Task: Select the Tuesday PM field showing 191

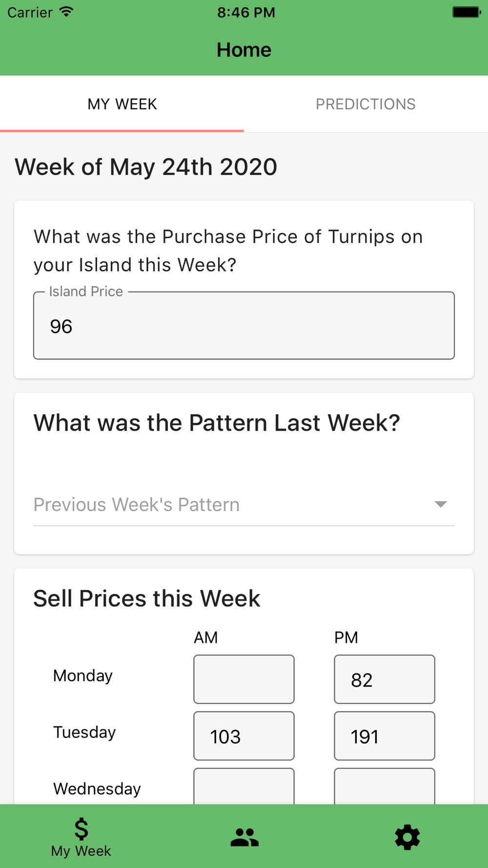Action: coord(385,736)
